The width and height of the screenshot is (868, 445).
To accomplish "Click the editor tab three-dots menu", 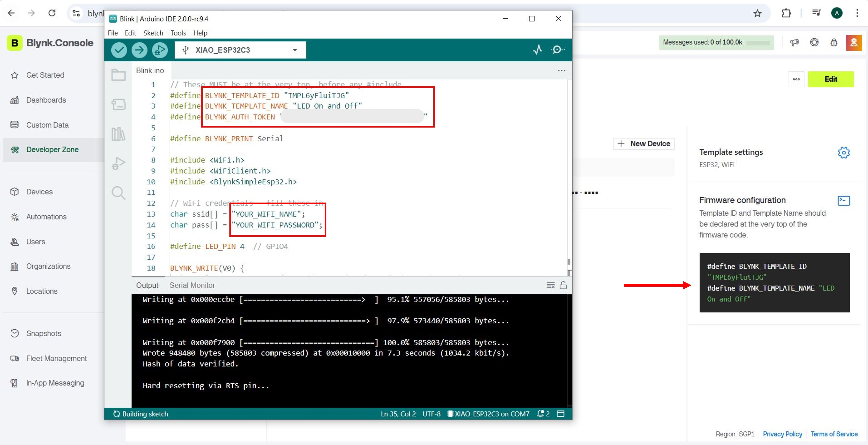I will point(561,70).
